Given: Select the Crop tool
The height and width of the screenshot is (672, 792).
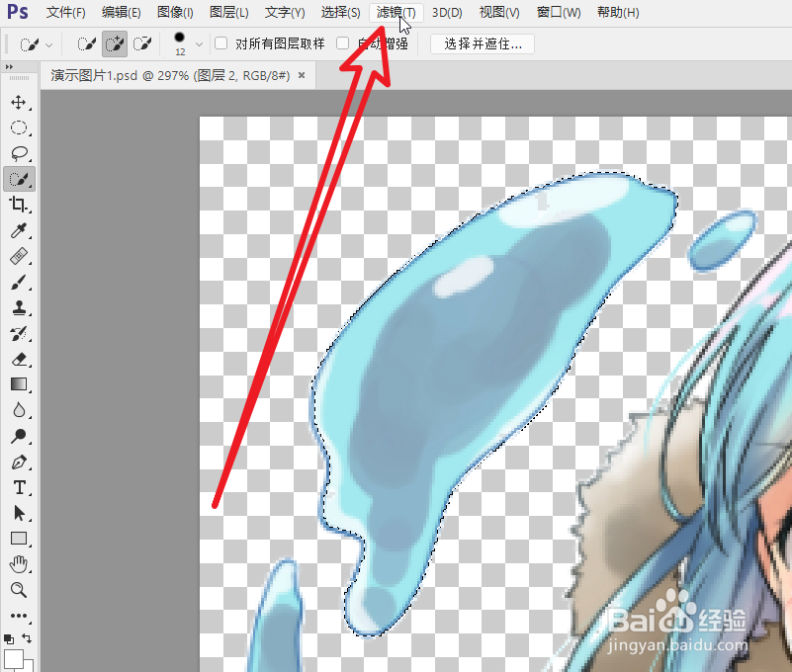Looking at the screenshot, I should (x=19, y=205).
